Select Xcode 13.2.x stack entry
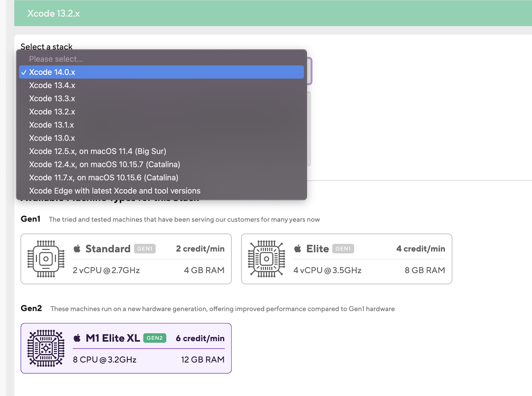Image resolution: width=532 pixels, height=396 pixels. tap(162, 112)
